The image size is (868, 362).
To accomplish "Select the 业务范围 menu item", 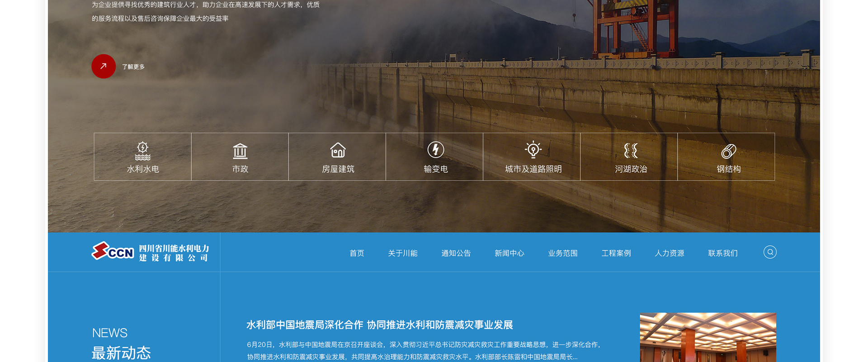I will [x=562, y=253].
